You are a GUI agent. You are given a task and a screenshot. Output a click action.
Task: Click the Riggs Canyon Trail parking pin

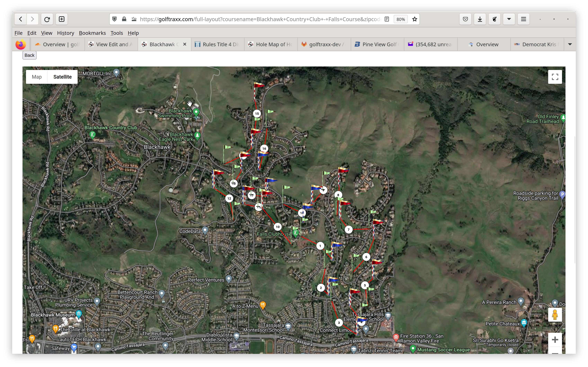click(562, 195)
